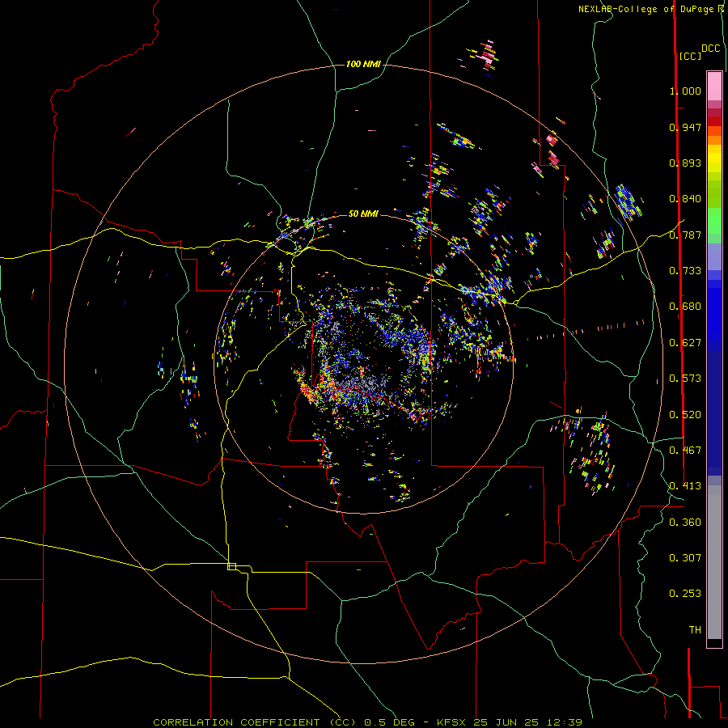Select the 0.893 legend value
Screen dimensions: 728x728
tap(685, 163)
